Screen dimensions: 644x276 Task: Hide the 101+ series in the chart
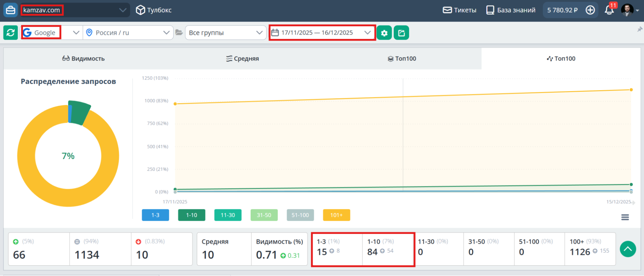[x=336, y=215]
